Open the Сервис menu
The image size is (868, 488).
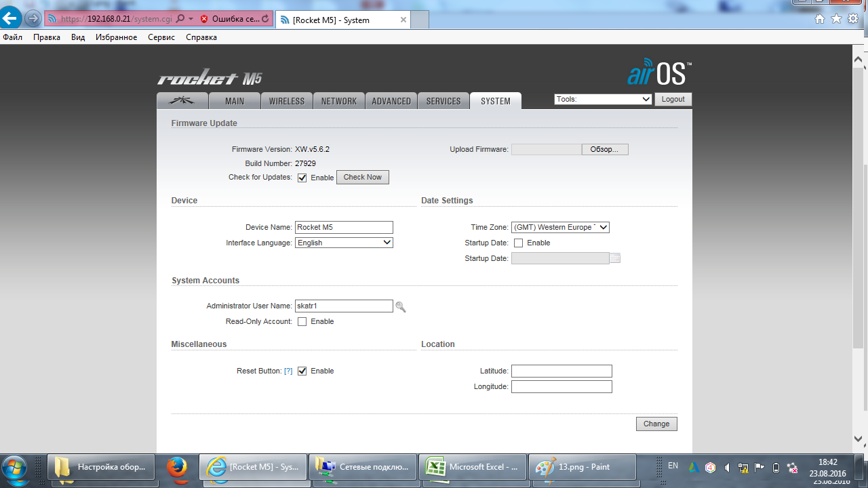(161, 37)
